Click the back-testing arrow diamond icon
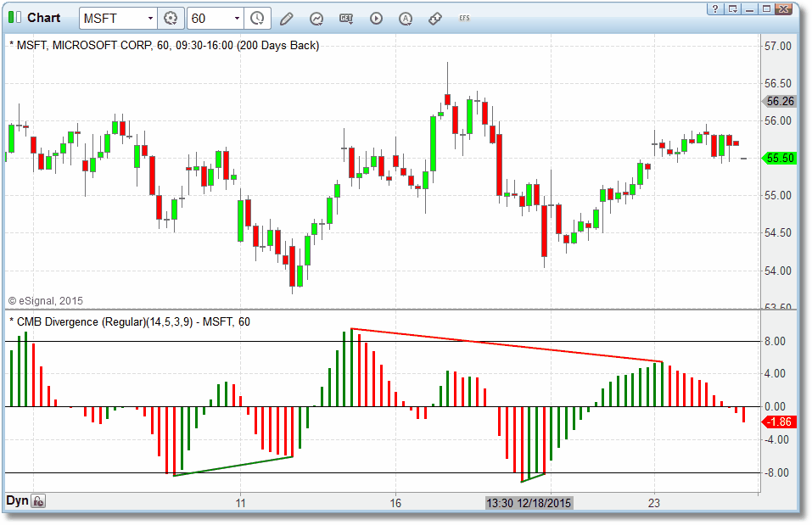812x525 pixels. click(x=435, y=19)
